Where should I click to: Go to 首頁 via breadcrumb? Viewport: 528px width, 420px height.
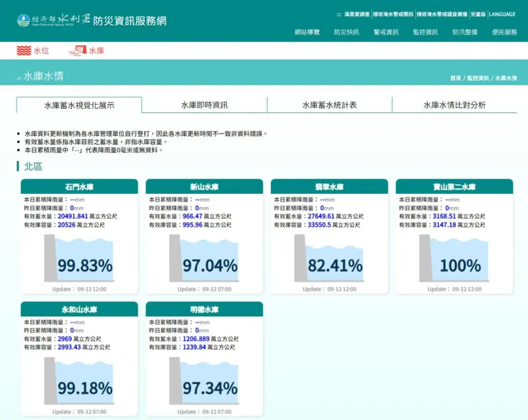tap(456, 78)
